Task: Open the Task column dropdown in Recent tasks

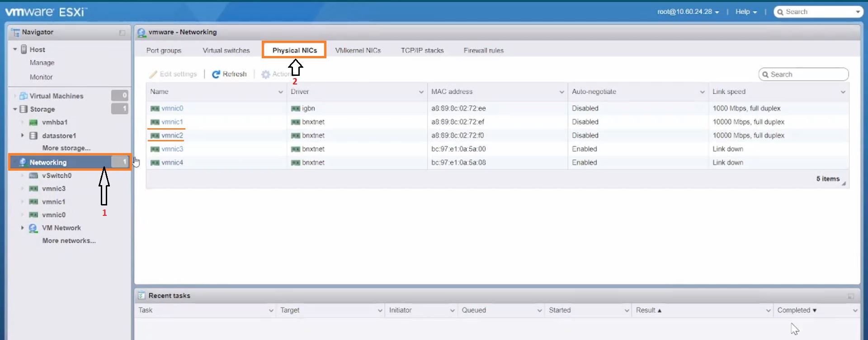Action: click(271, 310)
